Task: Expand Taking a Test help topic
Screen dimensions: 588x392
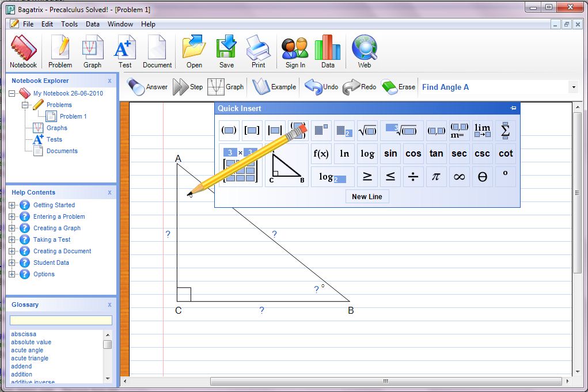Action: (x=12, y=239)
